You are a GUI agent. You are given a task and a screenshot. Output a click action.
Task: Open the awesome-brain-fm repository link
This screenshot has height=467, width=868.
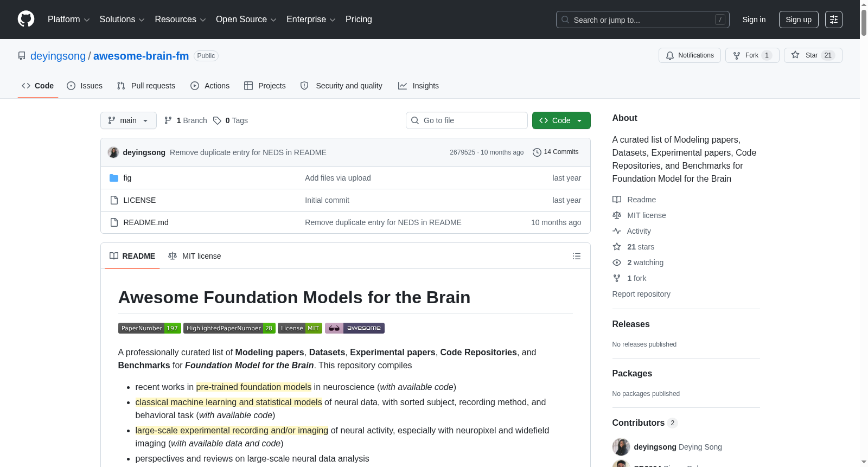pos(141,56)
